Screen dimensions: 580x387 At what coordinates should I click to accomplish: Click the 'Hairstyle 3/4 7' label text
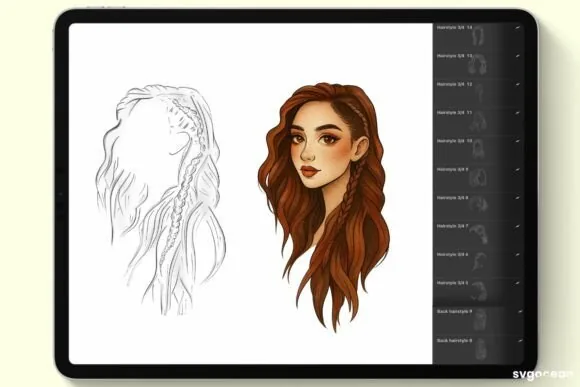coord(453,226)
